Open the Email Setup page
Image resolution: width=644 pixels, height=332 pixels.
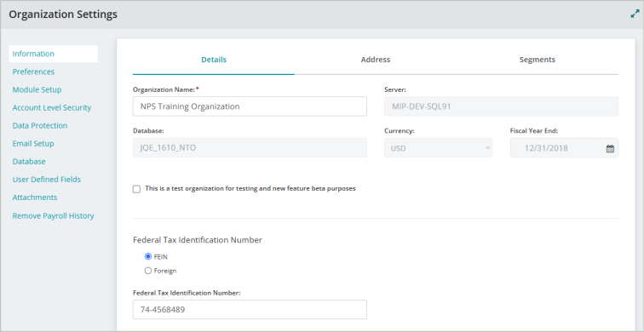33,144
